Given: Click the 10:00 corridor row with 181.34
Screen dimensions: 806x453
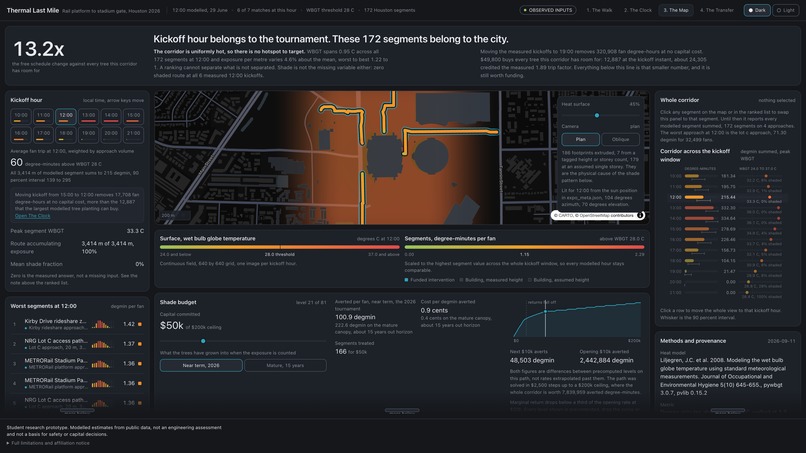Looking at the screenshot, I should click(727, 176).
